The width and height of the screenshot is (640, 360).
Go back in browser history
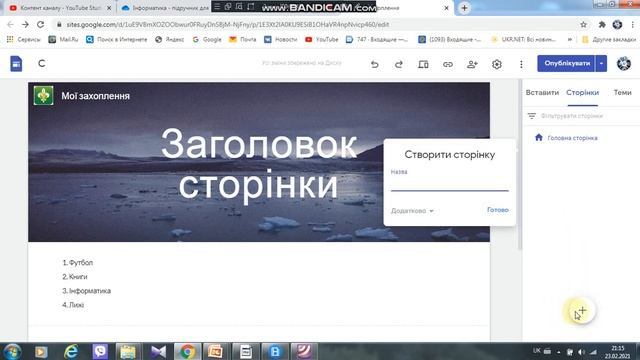10,24
